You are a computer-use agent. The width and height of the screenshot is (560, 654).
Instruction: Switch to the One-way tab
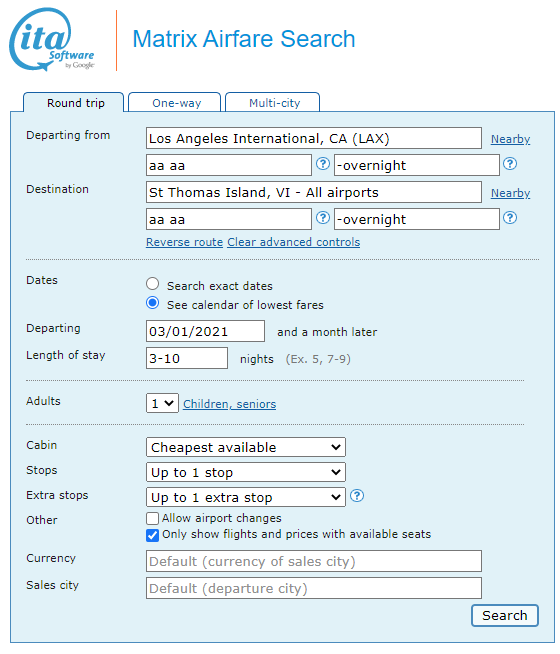click(x=175, y=103)
